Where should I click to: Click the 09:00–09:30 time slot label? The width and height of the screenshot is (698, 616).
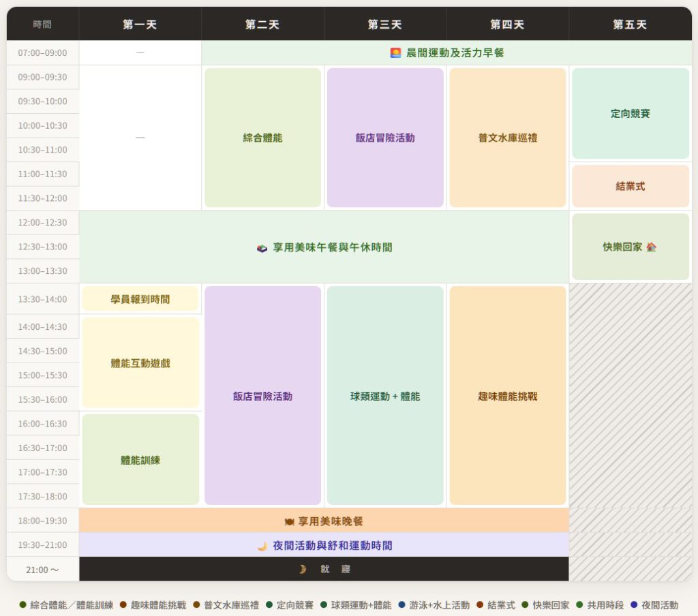pos(42,77)
